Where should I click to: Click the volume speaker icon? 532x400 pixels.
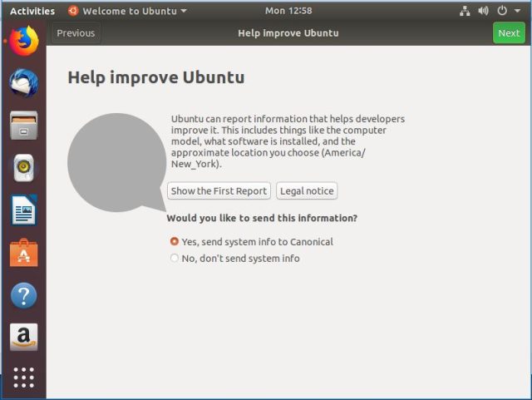coord(483,11)
